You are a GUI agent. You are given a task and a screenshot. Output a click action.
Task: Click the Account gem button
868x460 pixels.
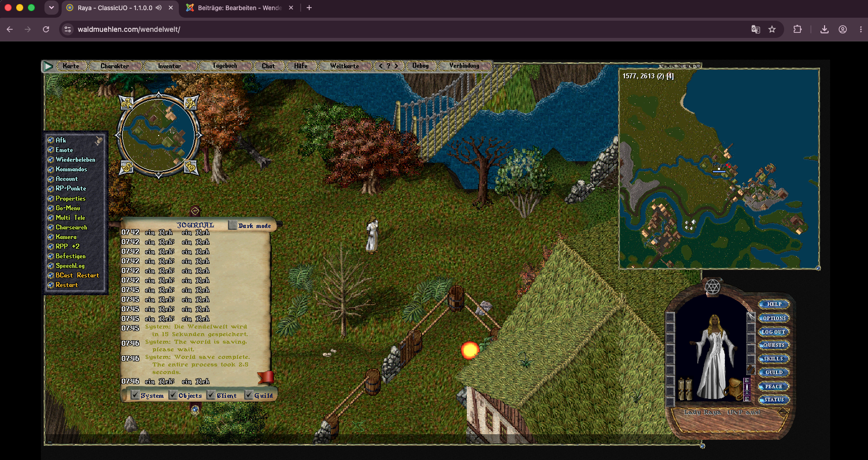[51, 178]
